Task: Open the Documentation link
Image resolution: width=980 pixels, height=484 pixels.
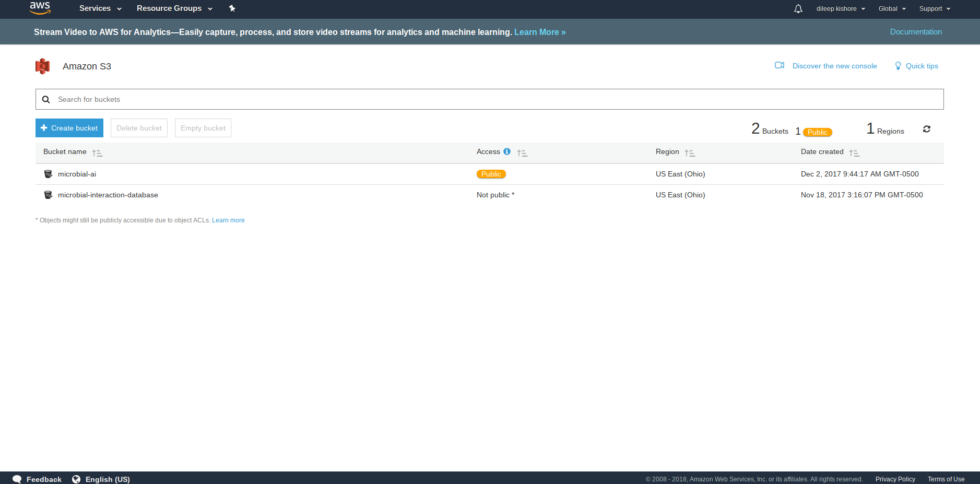Action: coord(916,32)
